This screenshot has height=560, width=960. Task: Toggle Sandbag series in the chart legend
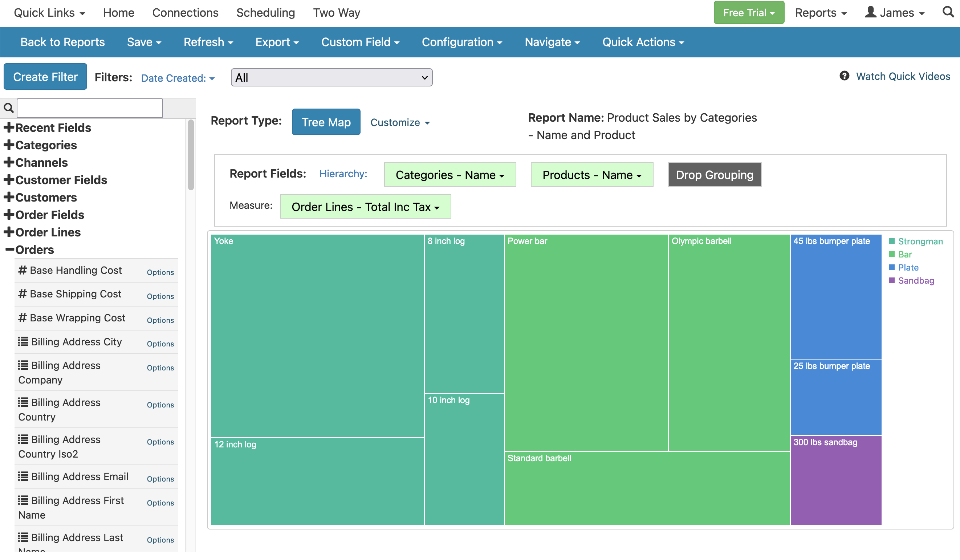click(915, 281)
